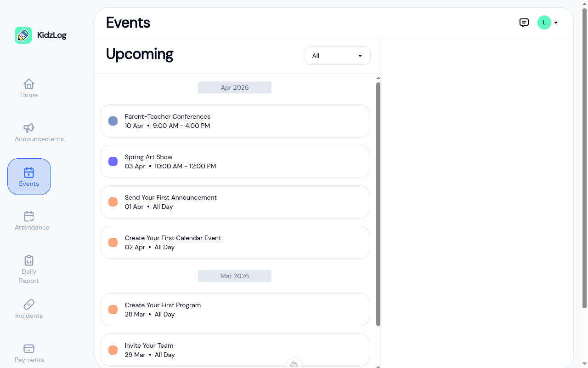Open the Daily Report clipboard icon
588x368 pixels.
[29, 260]
